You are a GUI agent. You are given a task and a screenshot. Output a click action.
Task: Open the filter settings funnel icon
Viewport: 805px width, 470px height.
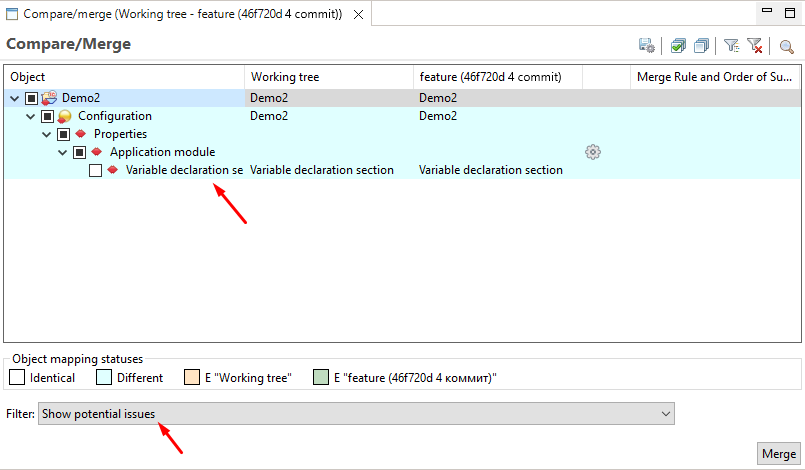tap(732, 46)
